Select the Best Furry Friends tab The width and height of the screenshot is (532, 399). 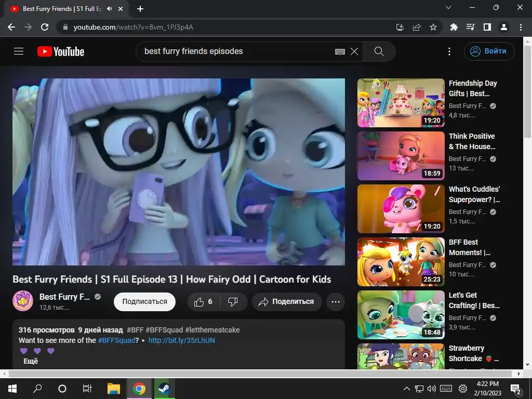point(66,9)
